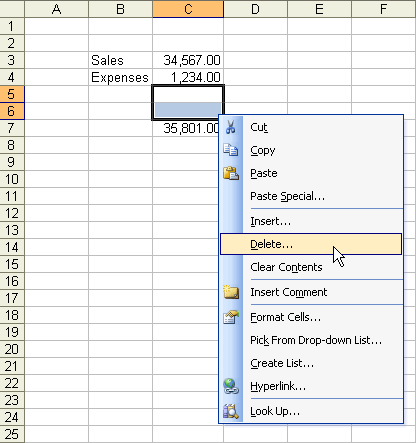This screenshot has height=443, width=416.
Task: Select Look Up... menu entry
Action: [311, 411]
